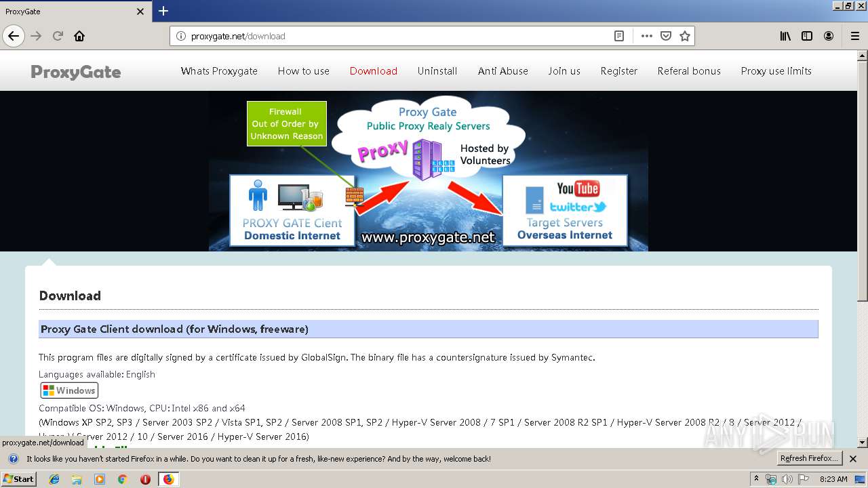Open Action Center flag icon
Screen dimensions: 868x488
[x=804, y=479]
